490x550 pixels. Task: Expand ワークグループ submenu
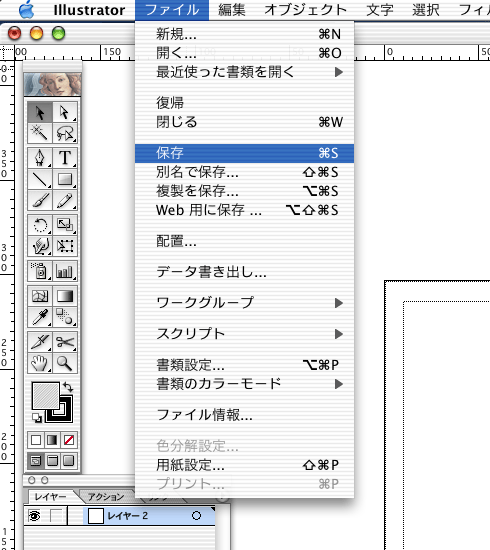[x=244, y=303]
